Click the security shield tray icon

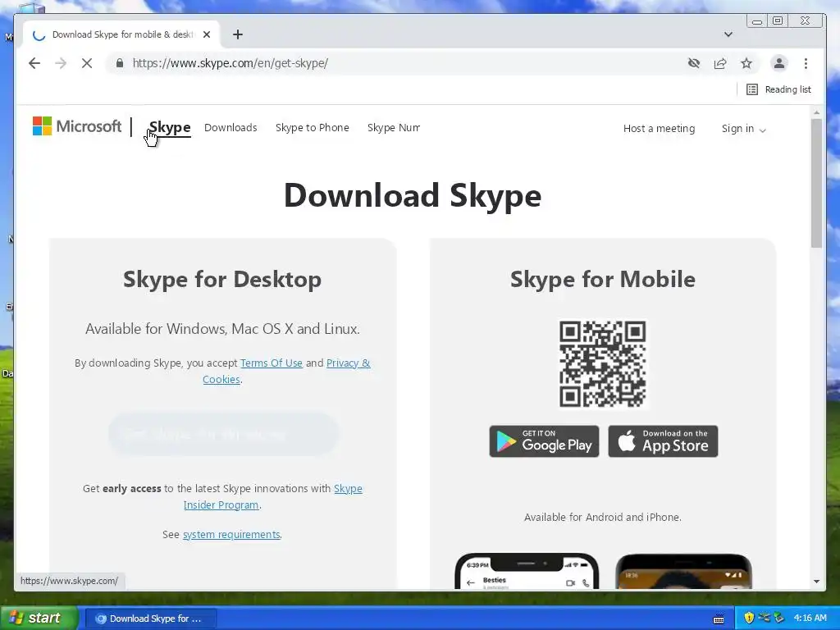[x=749, y=618]
